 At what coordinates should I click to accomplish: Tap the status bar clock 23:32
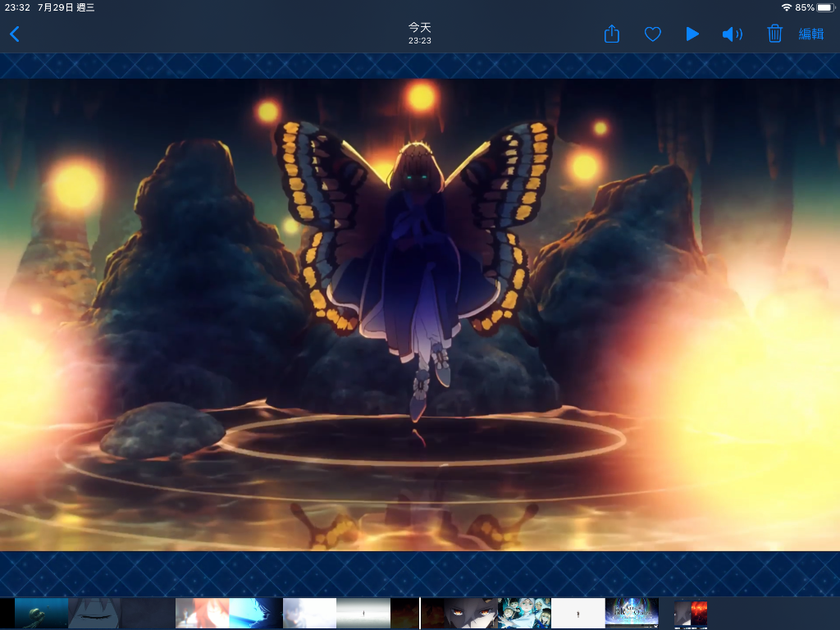[17, 7]
